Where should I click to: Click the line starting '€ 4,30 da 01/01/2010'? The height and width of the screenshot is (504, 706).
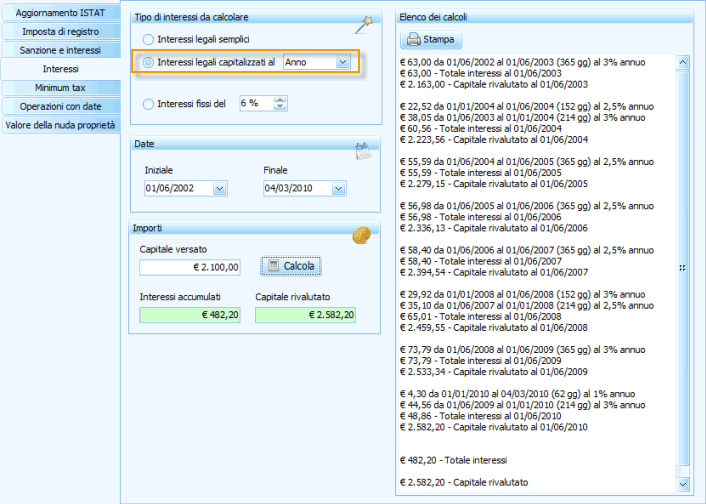(x=517, y=394)
